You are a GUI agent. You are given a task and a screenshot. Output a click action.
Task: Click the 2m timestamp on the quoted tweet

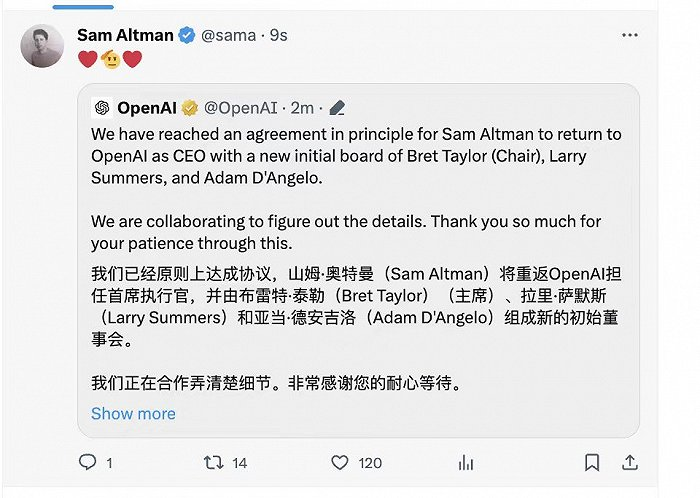pyautogui.click(x=306, y=107)
